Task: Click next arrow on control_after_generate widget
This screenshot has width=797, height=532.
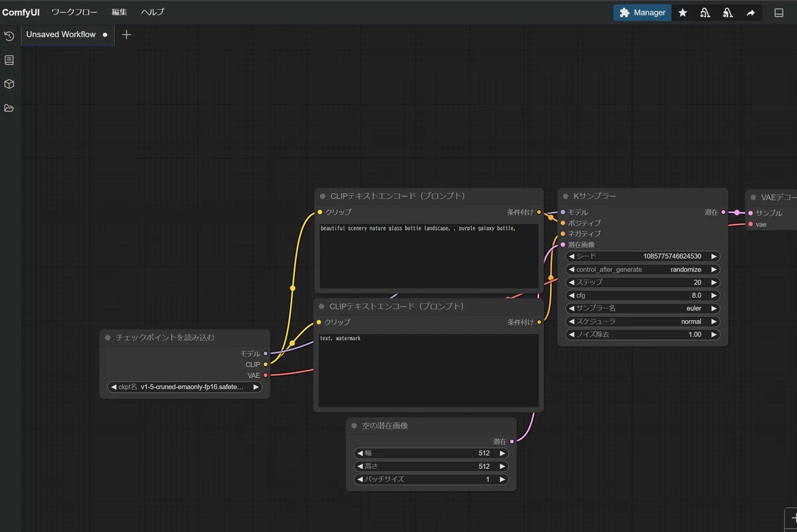Action: [x=714, y=270]
